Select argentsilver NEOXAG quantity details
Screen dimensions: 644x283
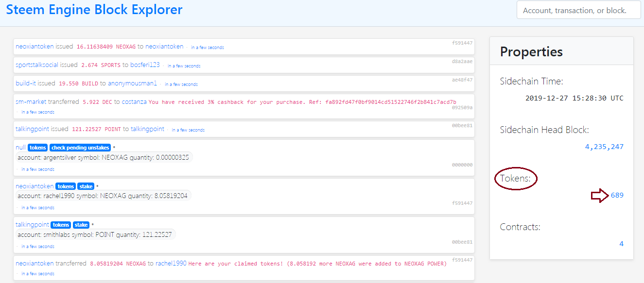(x=104, y=157)
